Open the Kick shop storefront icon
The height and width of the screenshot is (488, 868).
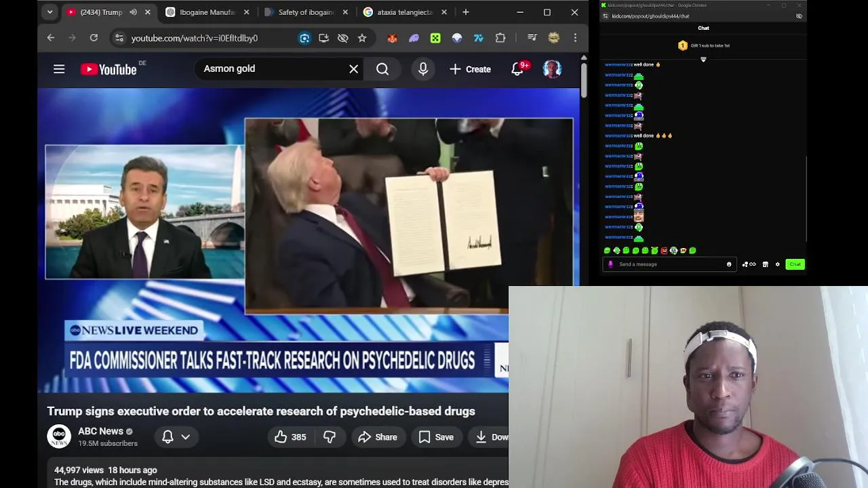click(766, 264)
